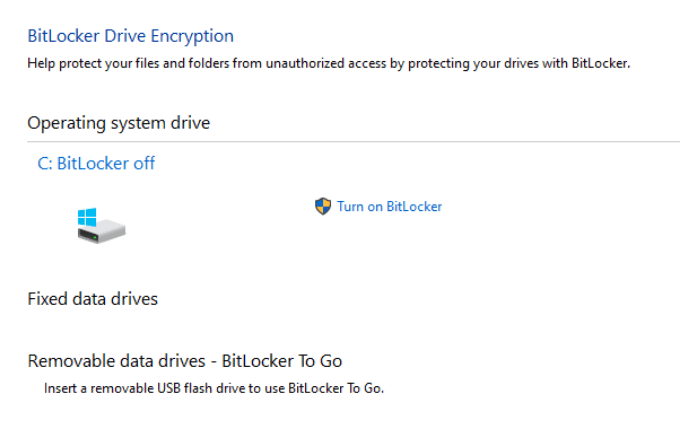This screenshot has width=680, height=438.
Task: Click the divider line under Operating system drive
Action: point(400,141)
